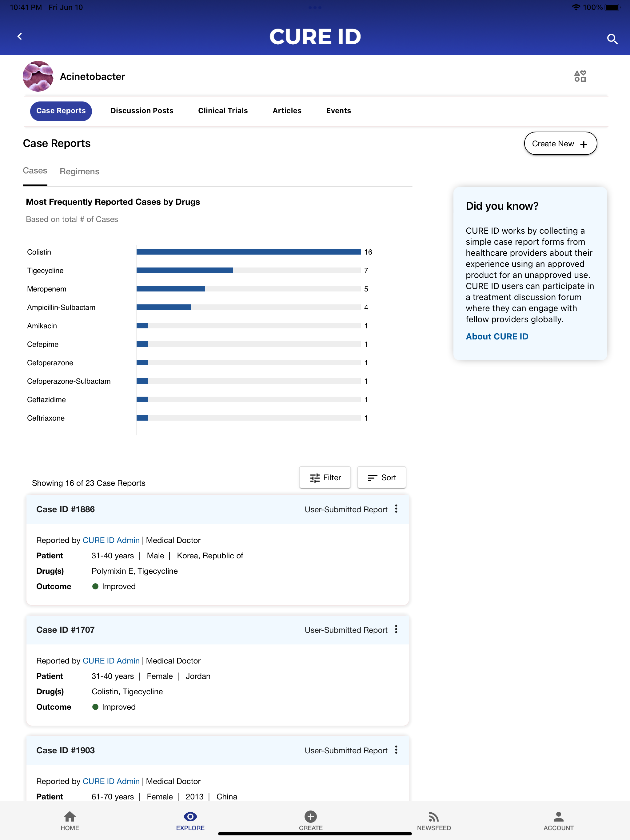Open Newsfeed in bottom navigation
Screen dimensions: 630x840
(434, 821)
